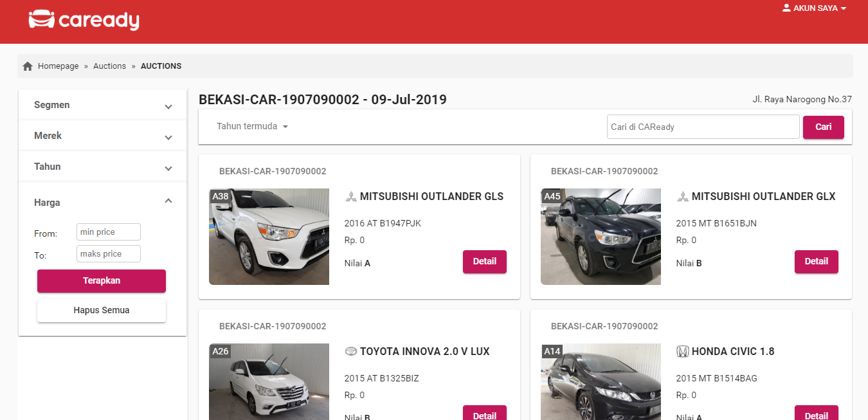
Task: Click the white Toyota Innova photo
Action: 269,382
